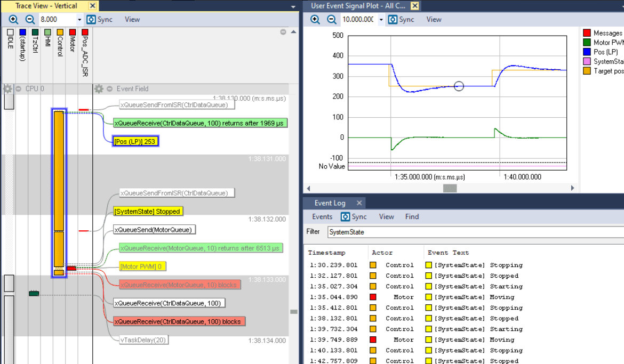The image size is (624, 364).
Task: Collapse the trace view header via the minus circle
Action: coord(283,31)
